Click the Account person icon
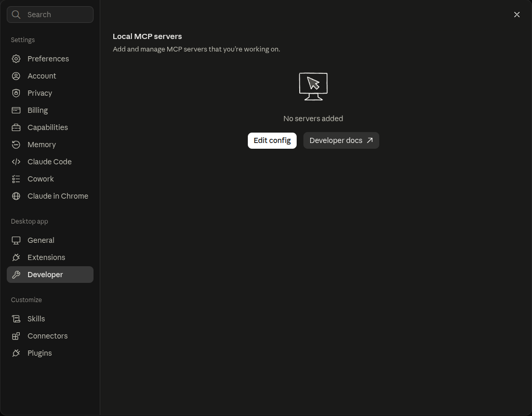532x416 pixels. point(16,76)
